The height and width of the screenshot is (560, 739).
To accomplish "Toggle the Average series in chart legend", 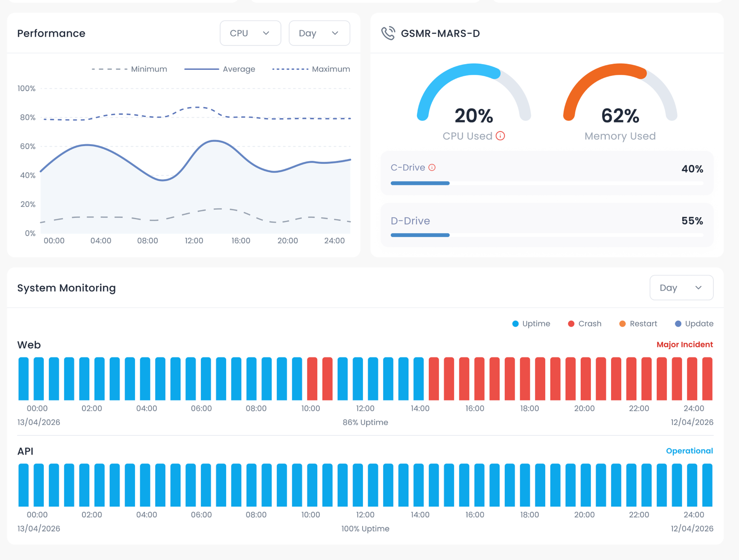I will [220, 69].
